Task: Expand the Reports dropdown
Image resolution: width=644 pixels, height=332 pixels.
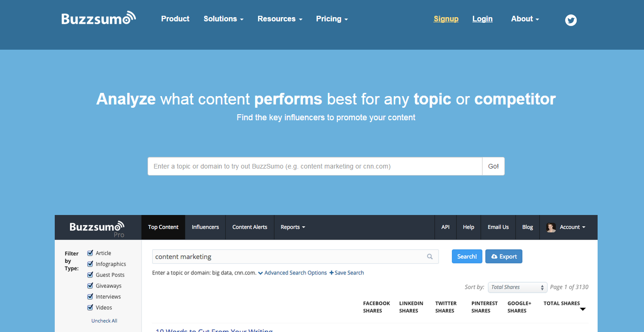Action: [x=293, y=227]
